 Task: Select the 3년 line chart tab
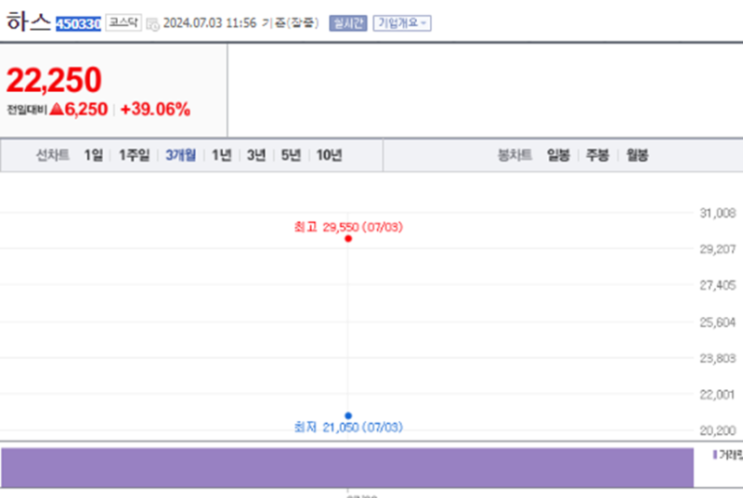tap(256, 155)
